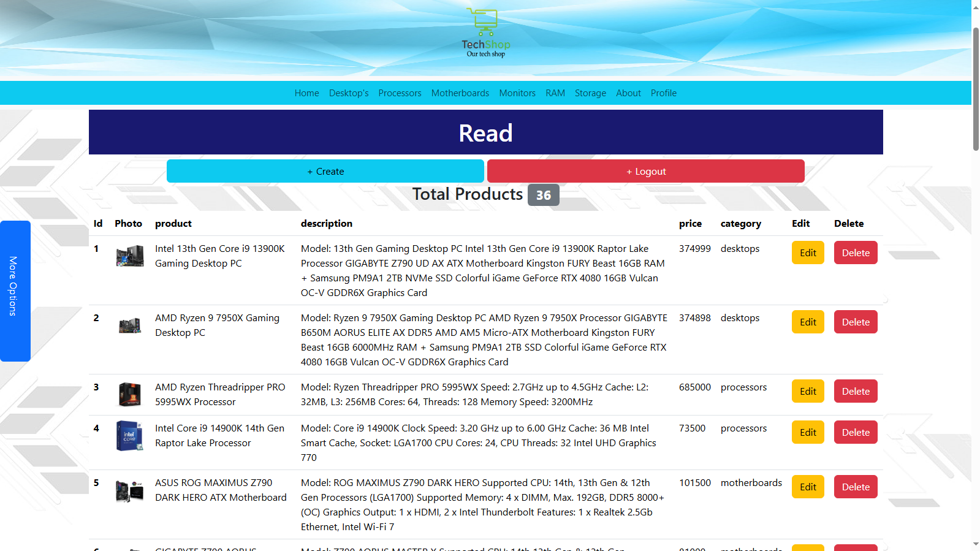Click the + Create button
Image resolution: width=980 pixels, height=551 pixels.
tap(325, 171)
